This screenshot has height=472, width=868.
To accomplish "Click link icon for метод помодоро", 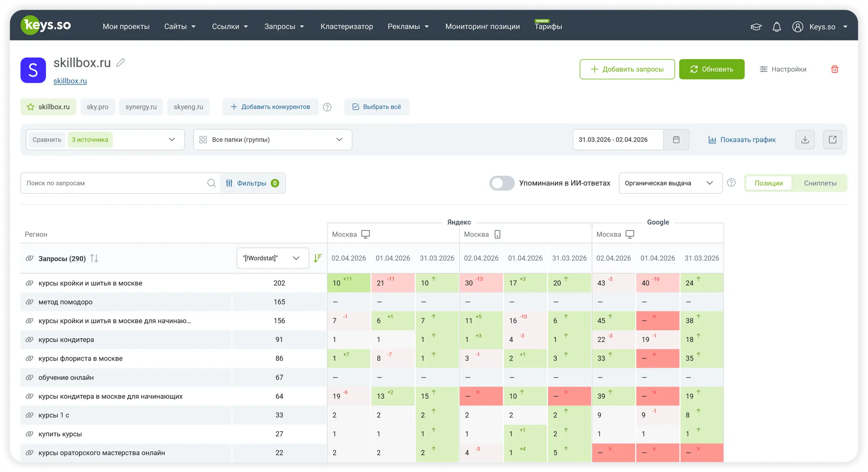I will [30, 302].
